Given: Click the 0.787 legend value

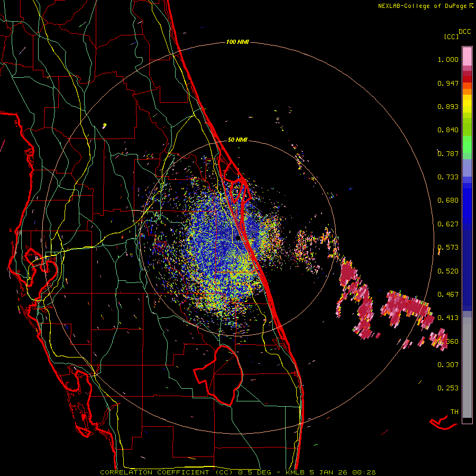Looking at the screenshot, I should [448, 153].
